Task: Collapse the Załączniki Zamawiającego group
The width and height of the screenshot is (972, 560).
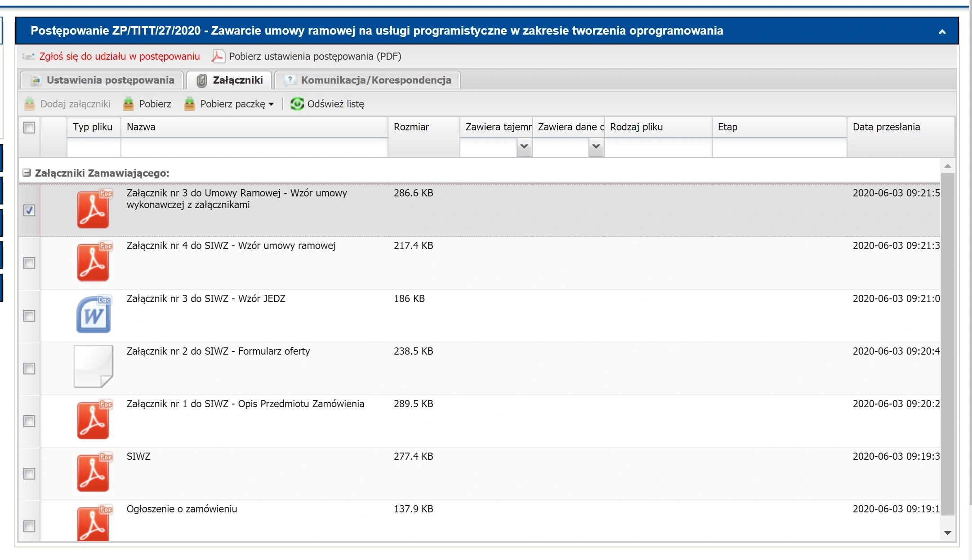Action: pos(27,173)
